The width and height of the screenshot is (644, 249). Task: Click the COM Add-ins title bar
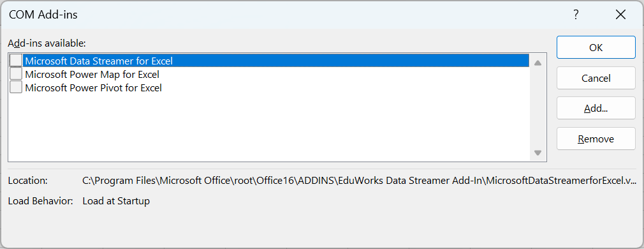click(288, 15)
